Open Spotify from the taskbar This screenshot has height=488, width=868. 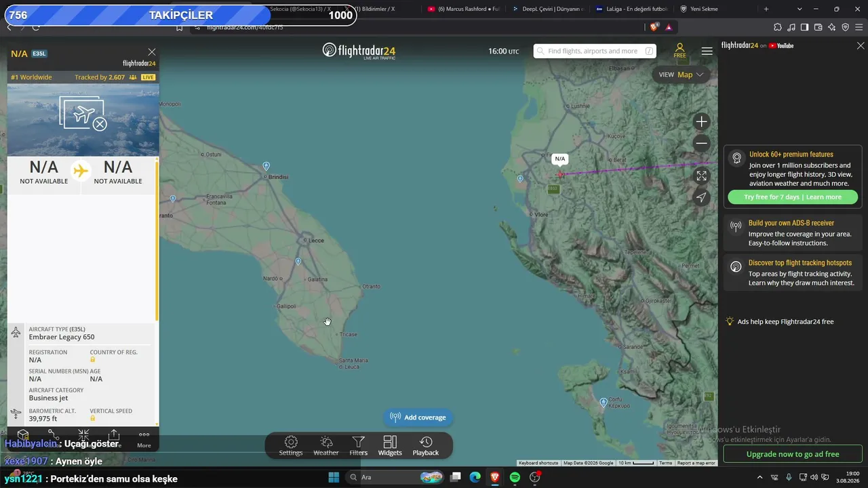click(515, 477)
